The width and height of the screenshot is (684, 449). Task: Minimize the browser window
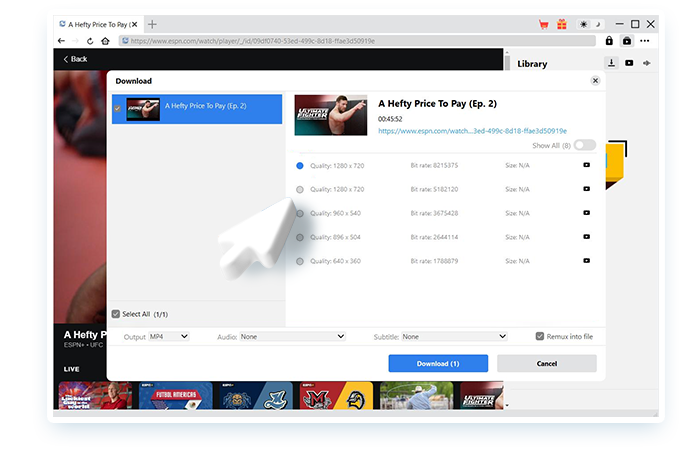(619, 24)
